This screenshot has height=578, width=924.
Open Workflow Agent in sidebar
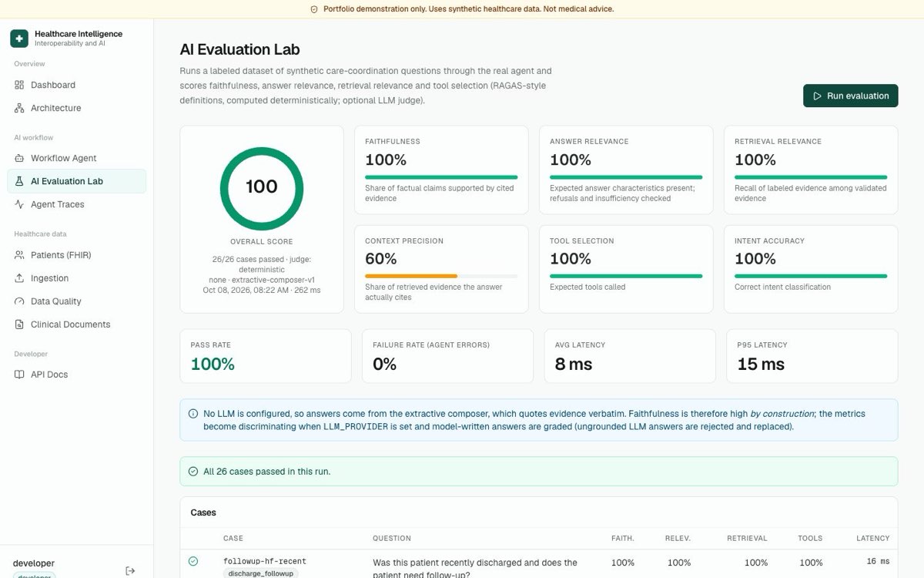76,158
